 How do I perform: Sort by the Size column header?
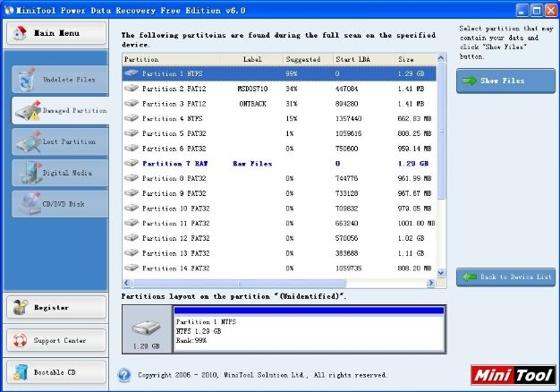[416, 59]
